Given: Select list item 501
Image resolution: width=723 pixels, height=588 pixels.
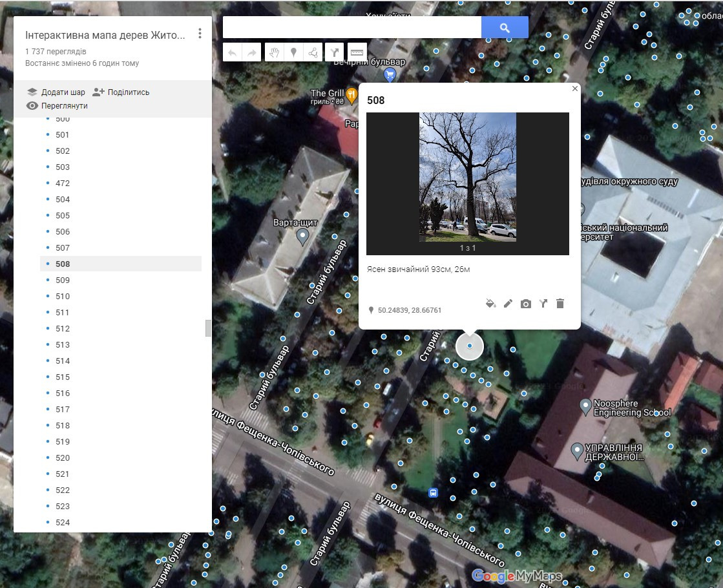Looking at the screenshot, I should [121, 134].
